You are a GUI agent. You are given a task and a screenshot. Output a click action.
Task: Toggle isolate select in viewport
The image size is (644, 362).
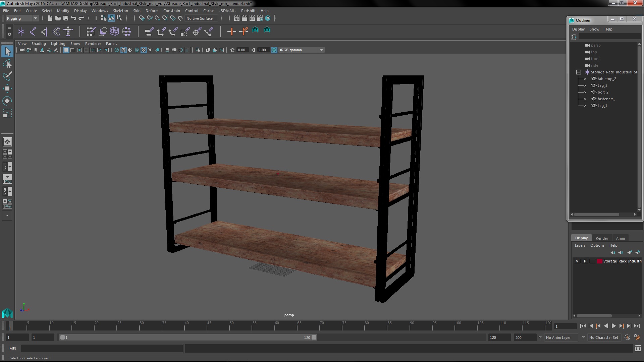click(x=198, y=50)
